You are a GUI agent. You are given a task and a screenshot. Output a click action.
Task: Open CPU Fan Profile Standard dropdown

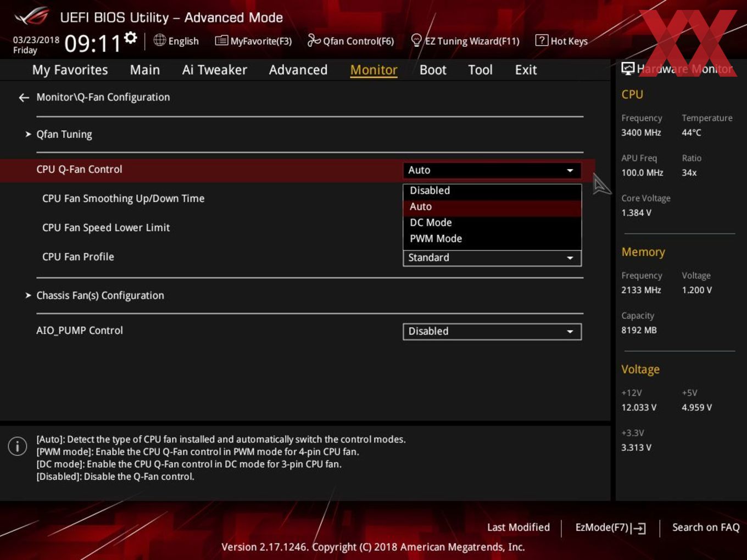pyautogui.click(x=492, y=258)
